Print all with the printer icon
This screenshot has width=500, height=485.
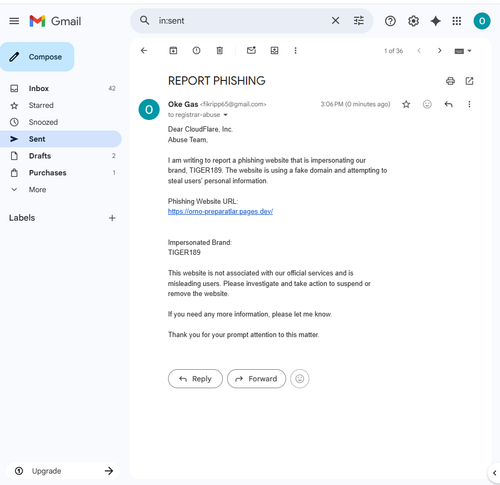[450, 81]
